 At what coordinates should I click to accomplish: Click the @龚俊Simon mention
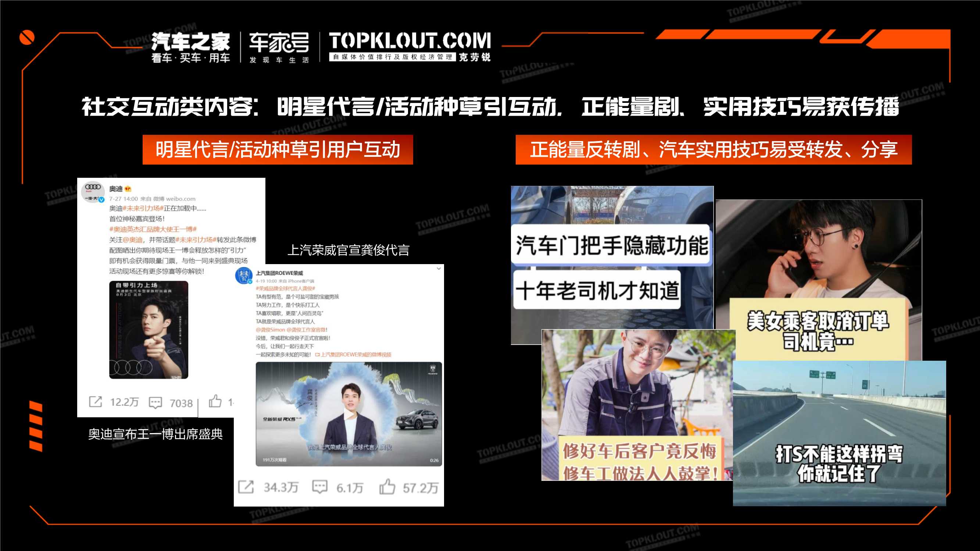[x=270, y=330]
